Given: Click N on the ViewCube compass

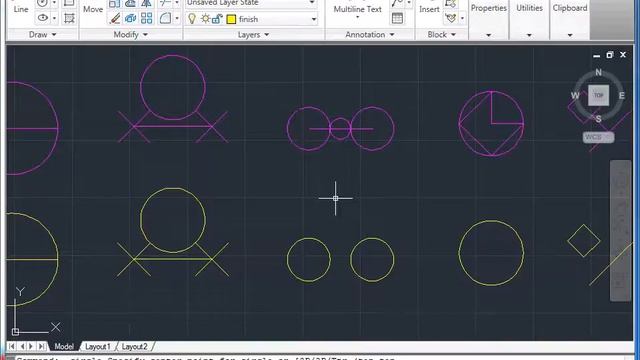Looking at the screenshot, I should tap(598, 72).
